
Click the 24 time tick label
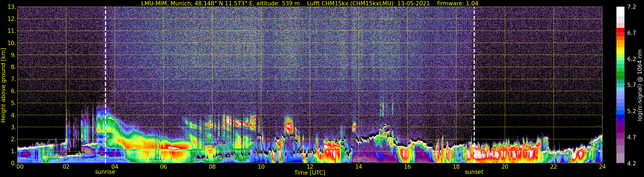(x=602, y=167)
